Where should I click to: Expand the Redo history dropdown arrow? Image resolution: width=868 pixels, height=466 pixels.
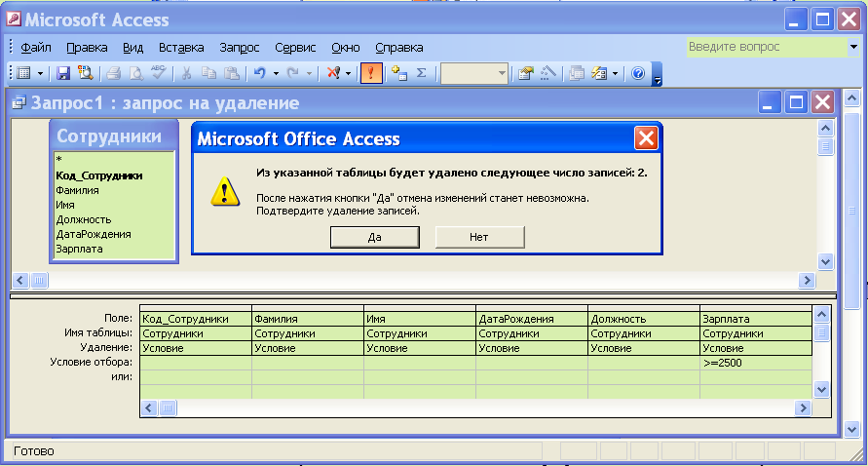coord(309,73)
